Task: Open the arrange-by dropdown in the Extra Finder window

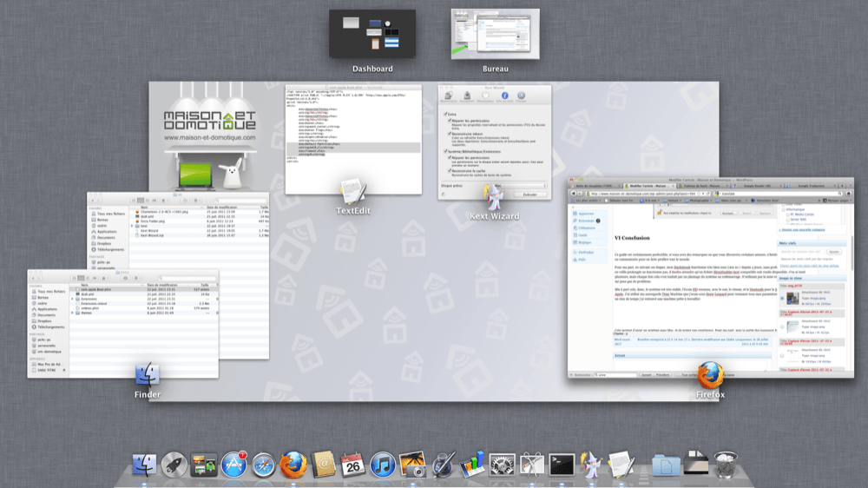Action: [x=105, y=278]
